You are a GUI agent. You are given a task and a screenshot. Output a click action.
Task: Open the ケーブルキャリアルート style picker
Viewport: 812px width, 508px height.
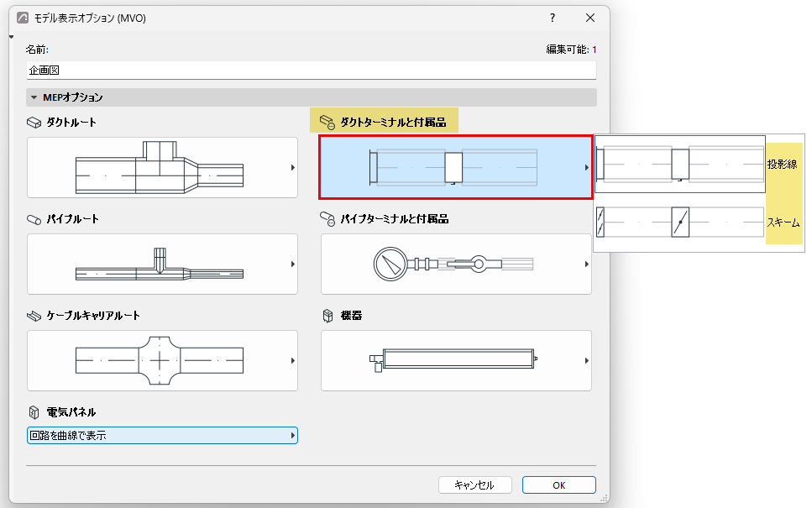[162, 360]
